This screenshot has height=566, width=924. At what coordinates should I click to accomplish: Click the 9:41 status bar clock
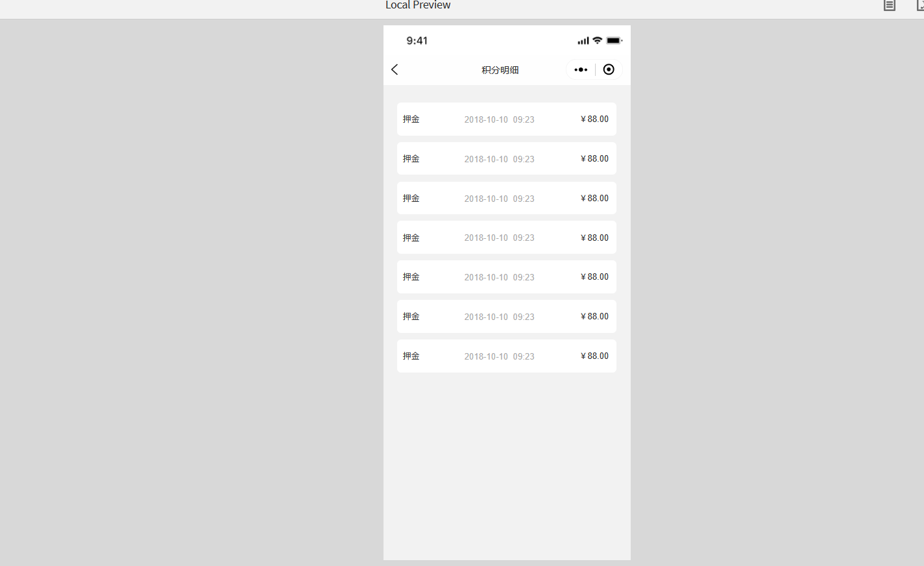coord(417,41)
